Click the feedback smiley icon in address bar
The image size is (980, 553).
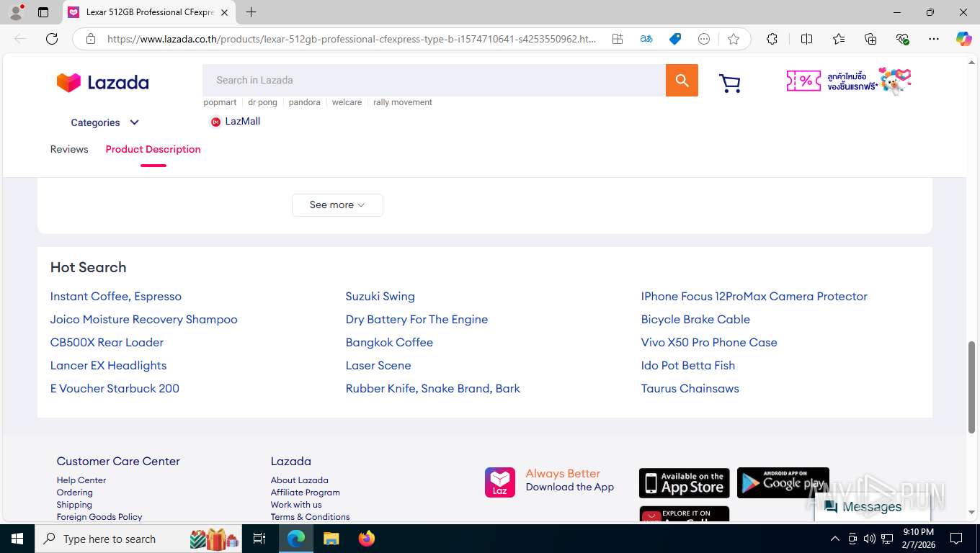704,39
